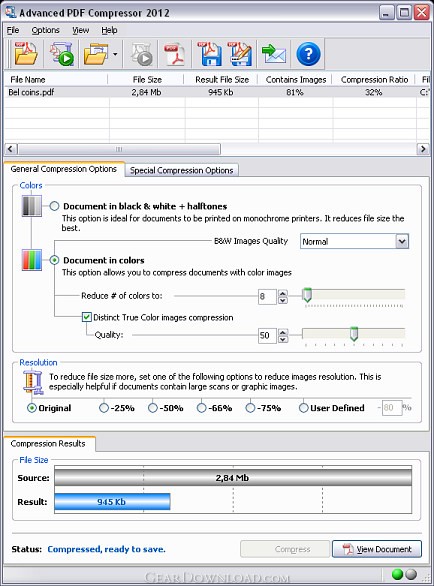Open the Options menu
The width and height of the screenshot is (434, 586).
tap(45, 30)
